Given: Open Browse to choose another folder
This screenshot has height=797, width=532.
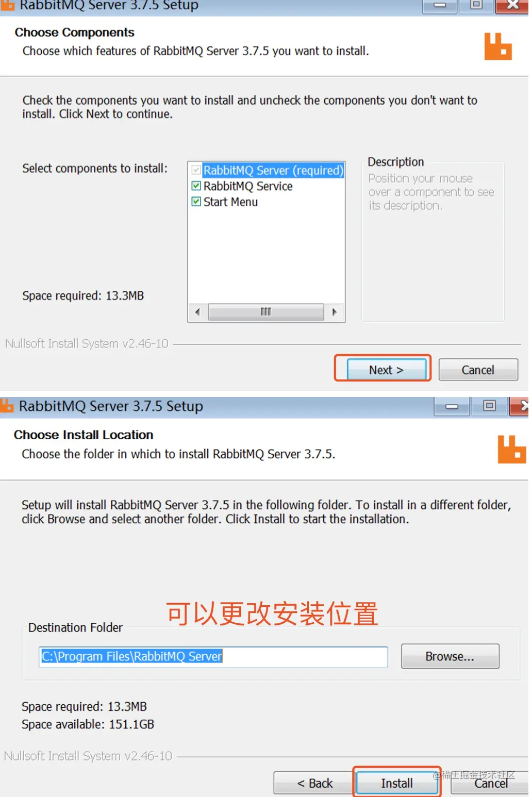Looking at the screenshot, I should coord(450,656).
